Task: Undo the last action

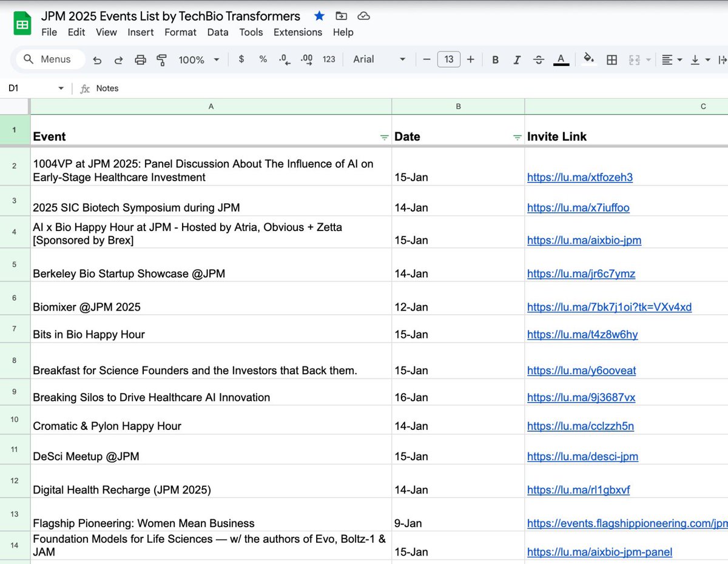Action: 97,59
